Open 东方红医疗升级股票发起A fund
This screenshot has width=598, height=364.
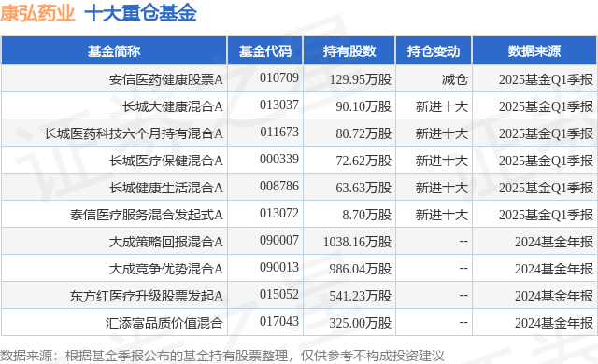point(147,296)
